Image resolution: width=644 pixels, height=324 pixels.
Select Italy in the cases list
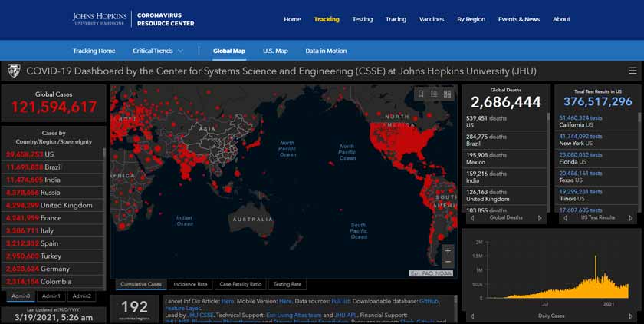[x=53, y=230]
